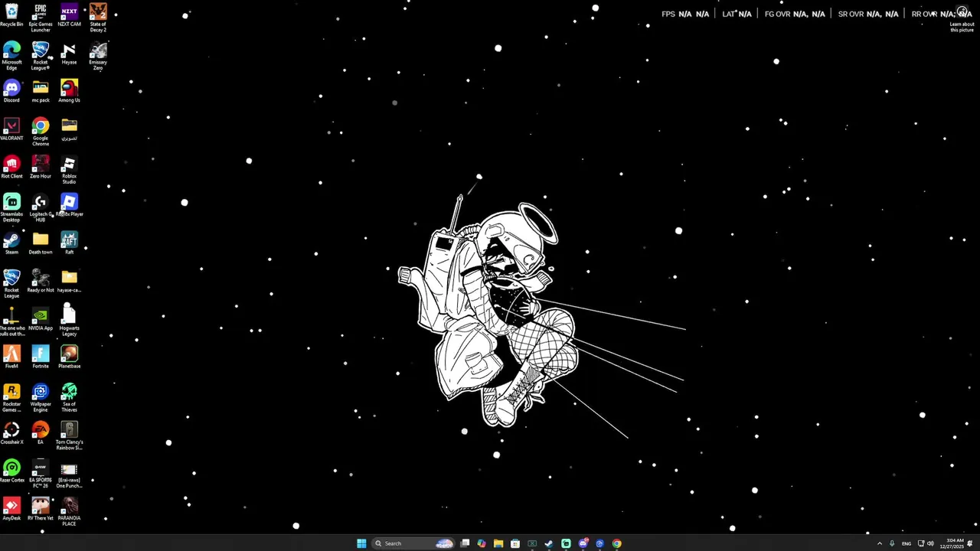The image size is (980, 551).
Task: Select the Steam desktop shortcut
Action: point(11,243)
